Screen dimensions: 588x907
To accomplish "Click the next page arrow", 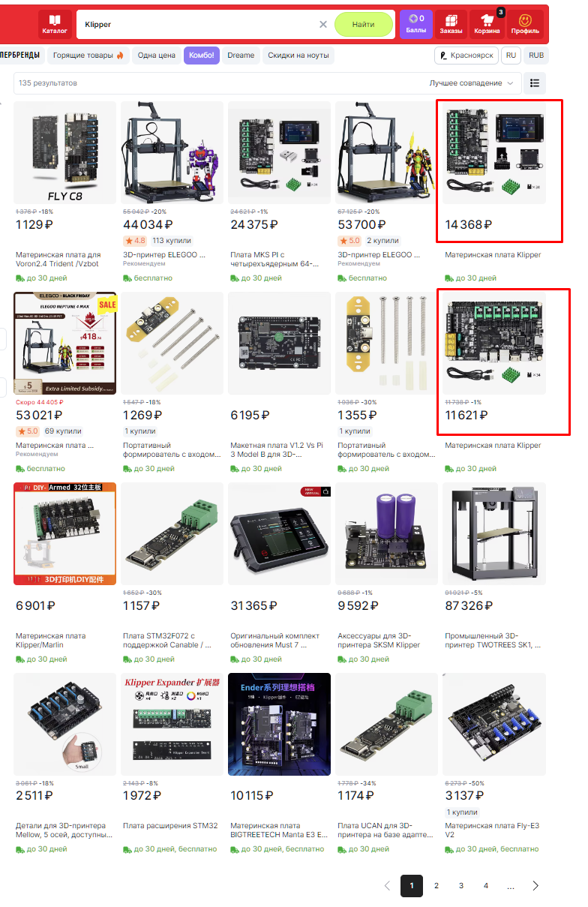I will [535, 886].
